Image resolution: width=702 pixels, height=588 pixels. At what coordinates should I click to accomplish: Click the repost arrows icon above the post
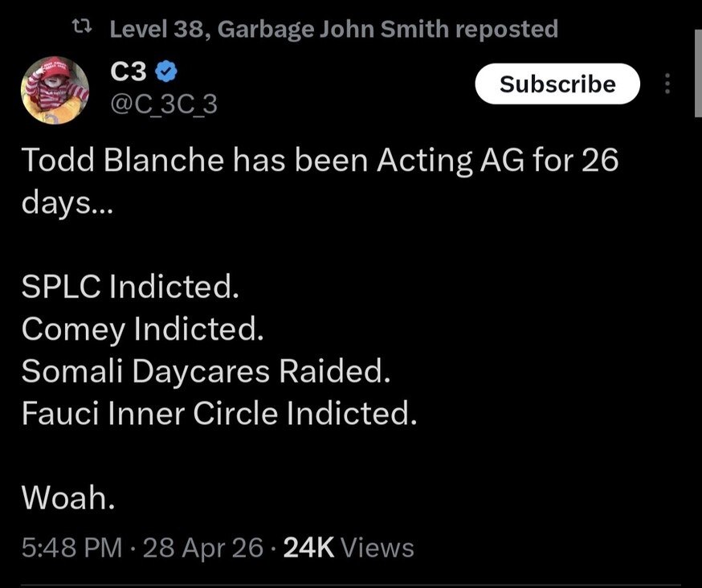pos(80,30)
